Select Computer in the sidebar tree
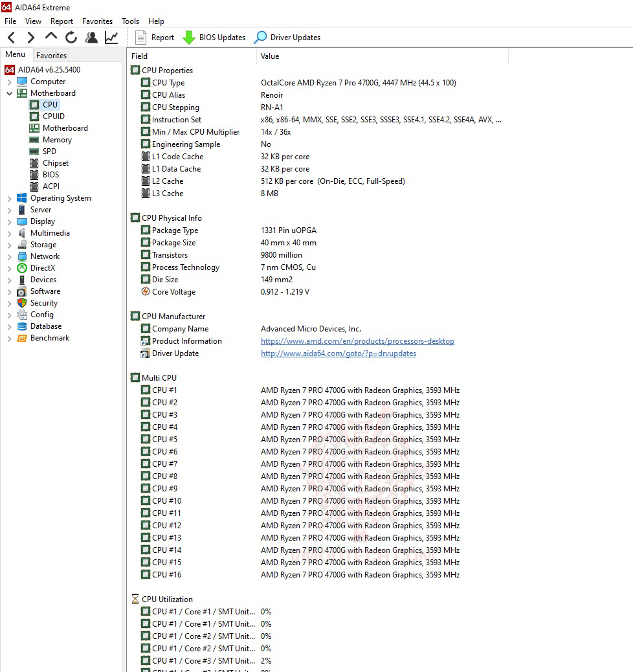The height and width of the screenshot is (672, 633). pos(41,82)
